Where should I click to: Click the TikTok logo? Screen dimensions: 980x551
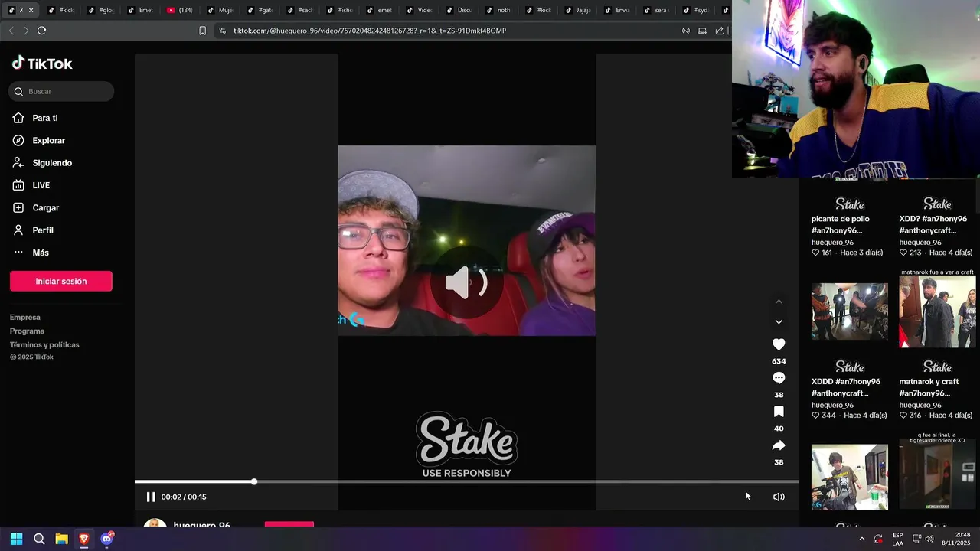click(42, 64)
